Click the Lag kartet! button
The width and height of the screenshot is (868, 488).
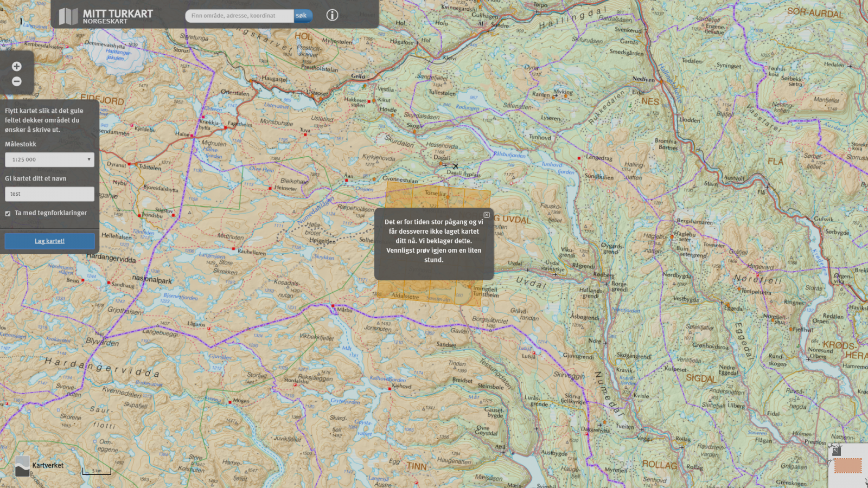point(49,241)
